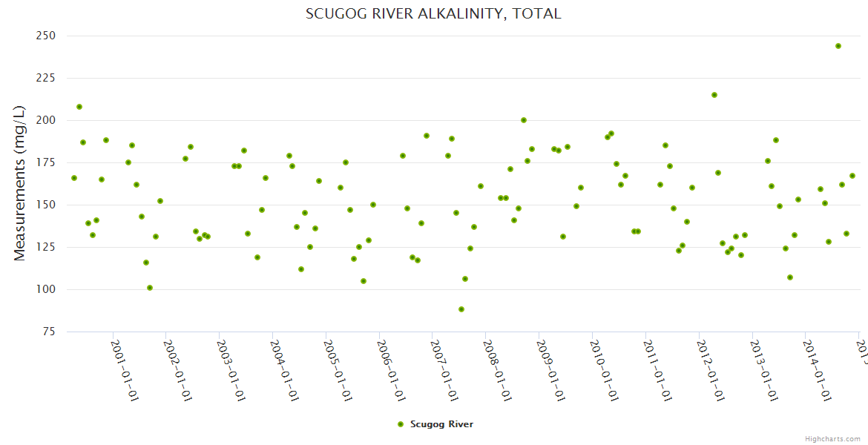The height and width of the screenshot is (445, 868).
Task: Click the 2014-01-01 x-axis label
Action: coord(815,369)
